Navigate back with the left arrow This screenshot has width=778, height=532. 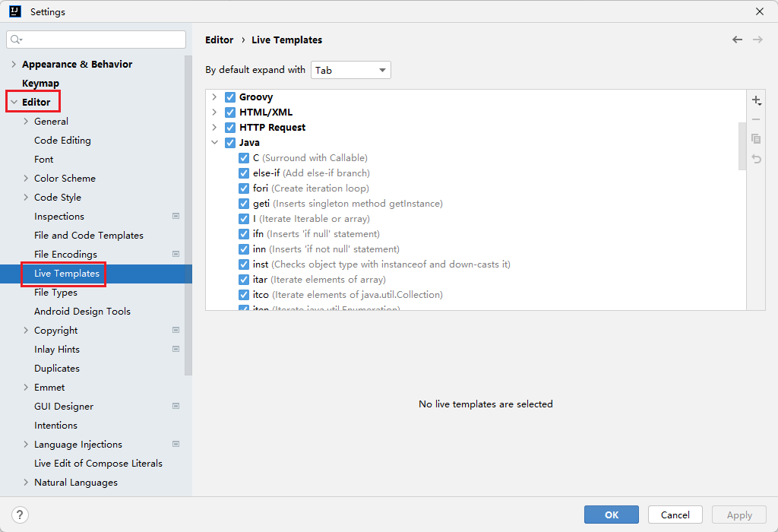(x=737, y=40)
